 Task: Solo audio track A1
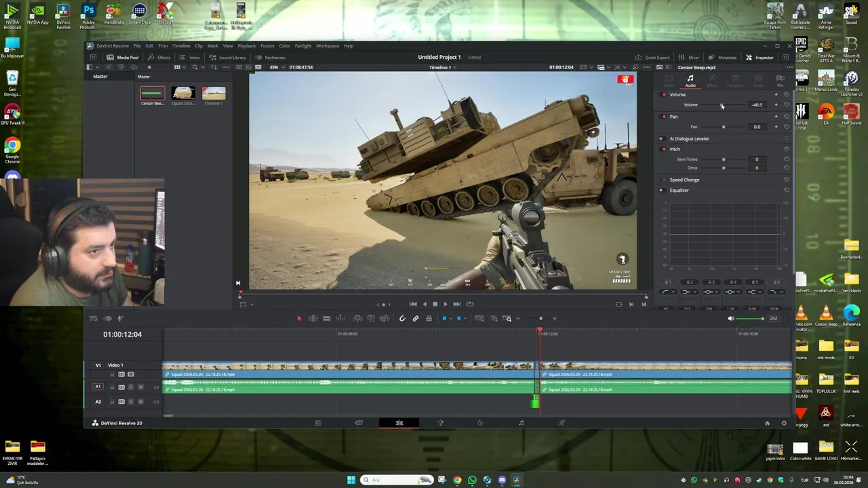131,387
